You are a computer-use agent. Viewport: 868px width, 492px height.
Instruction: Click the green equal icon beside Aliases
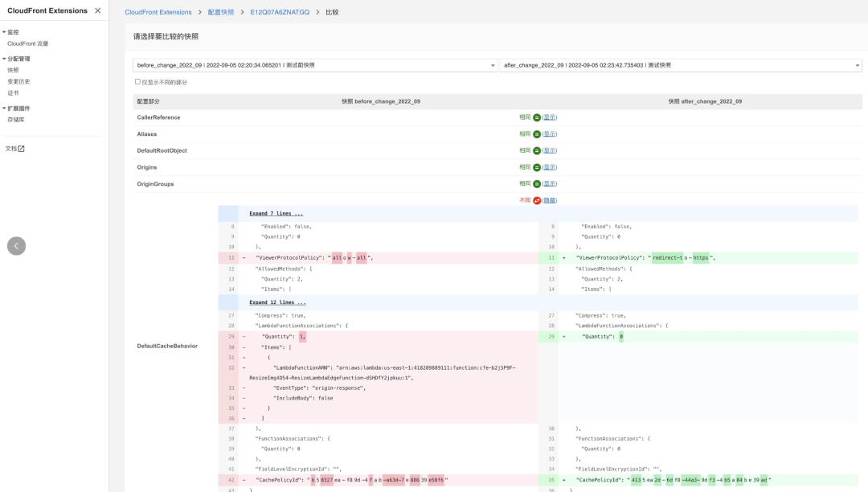click(536, 134)
